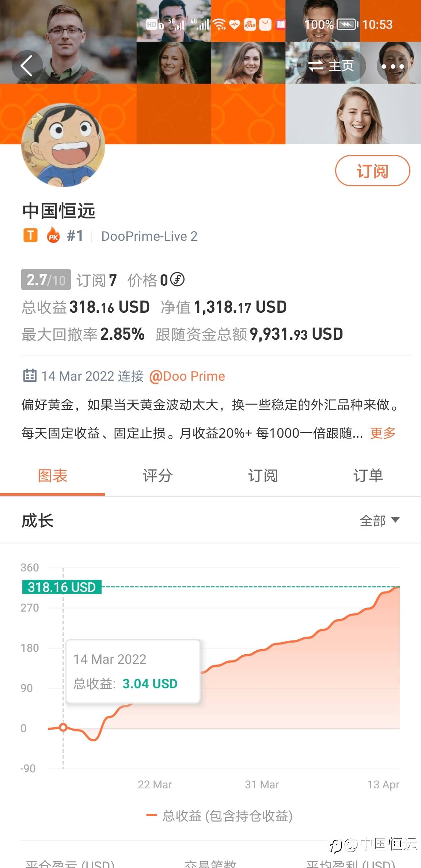
Task: Open the @Doo Prime broker link
Action: click(187, 376)
